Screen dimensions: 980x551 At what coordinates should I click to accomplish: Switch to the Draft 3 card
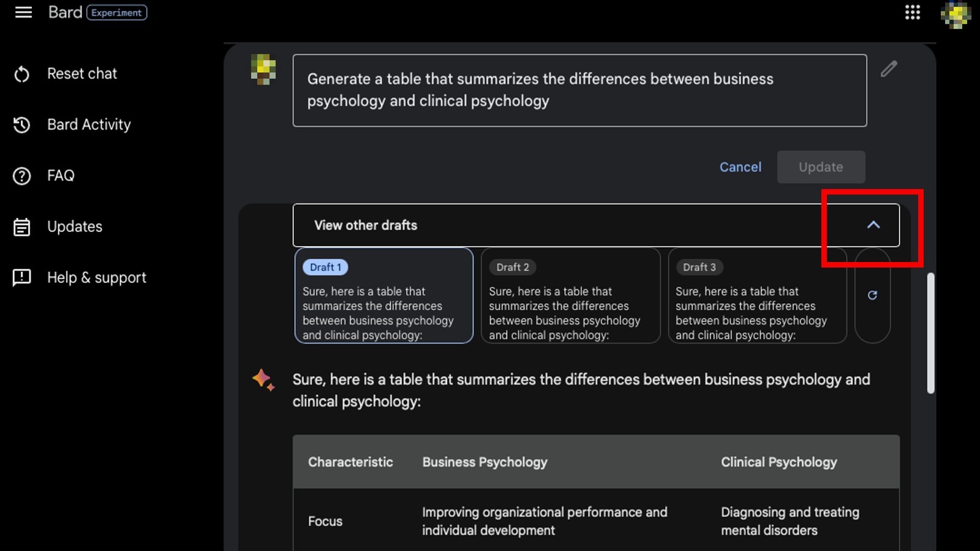[757, 296]
